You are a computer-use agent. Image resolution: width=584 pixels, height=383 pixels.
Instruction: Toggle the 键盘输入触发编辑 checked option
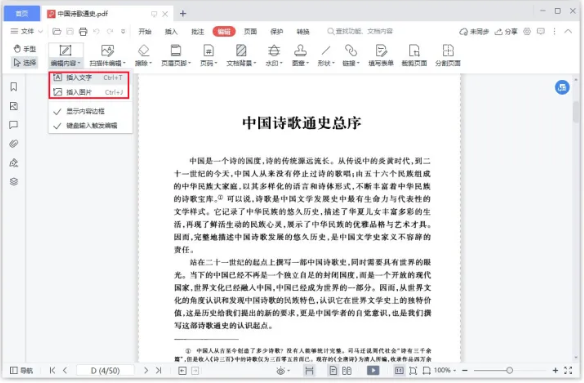[x=89, y=126]
